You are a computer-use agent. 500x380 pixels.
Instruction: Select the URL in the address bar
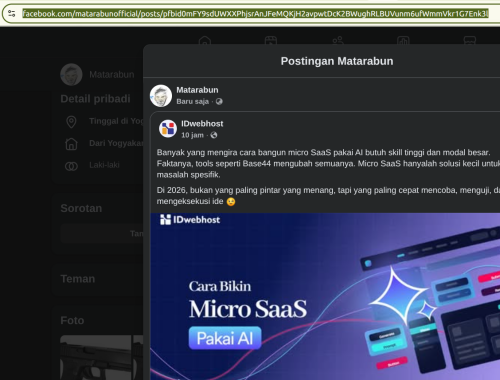coord(255,14)
